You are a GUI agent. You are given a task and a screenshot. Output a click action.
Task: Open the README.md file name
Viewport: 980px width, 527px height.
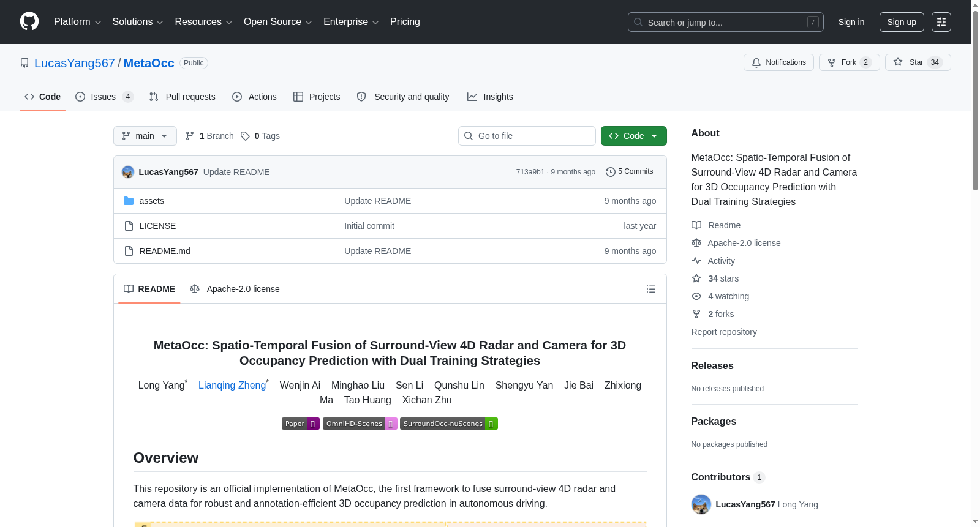coord(165,251)
